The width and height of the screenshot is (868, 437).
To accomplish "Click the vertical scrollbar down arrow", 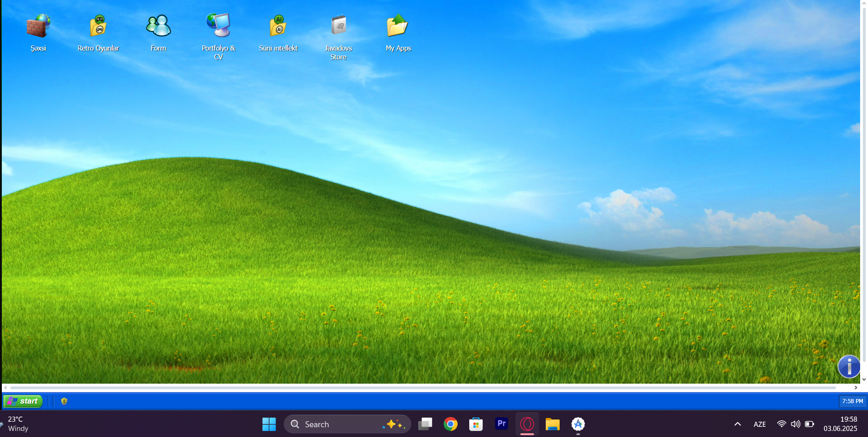I will coord(864,379).
